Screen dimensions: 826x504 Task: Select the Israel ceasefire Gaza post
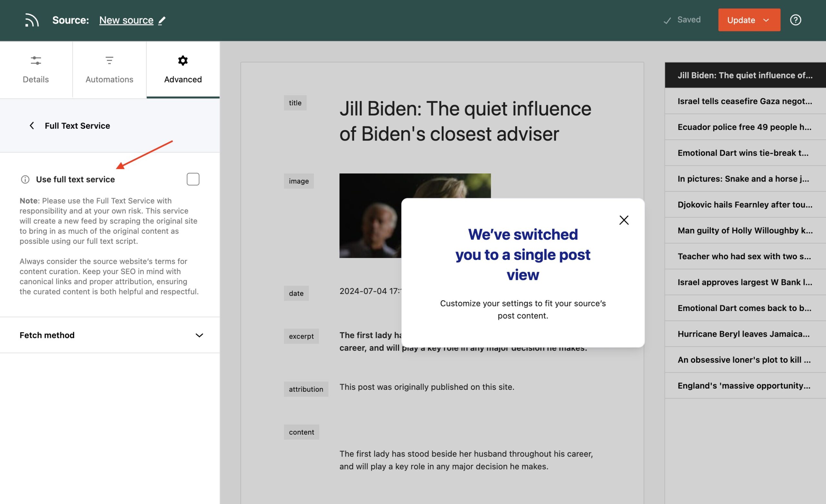(743, 101)
